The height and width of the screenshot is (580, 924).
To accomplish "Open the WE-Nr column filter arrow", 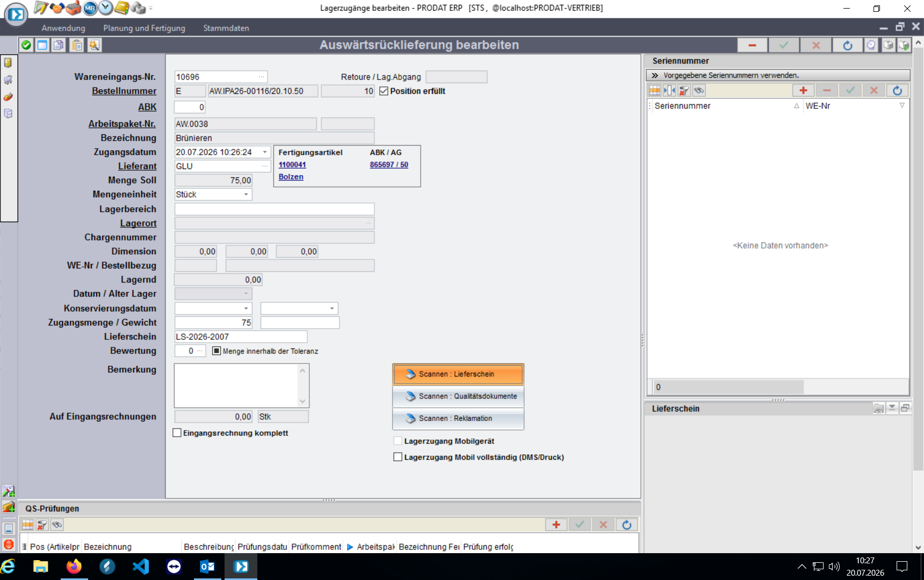I will click(902, 106).
